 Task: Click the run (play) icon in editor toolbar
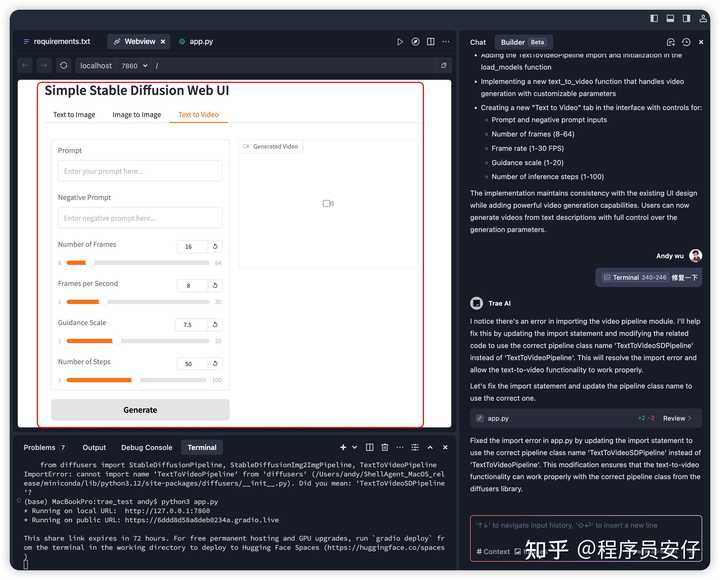[x=400, y=41]
